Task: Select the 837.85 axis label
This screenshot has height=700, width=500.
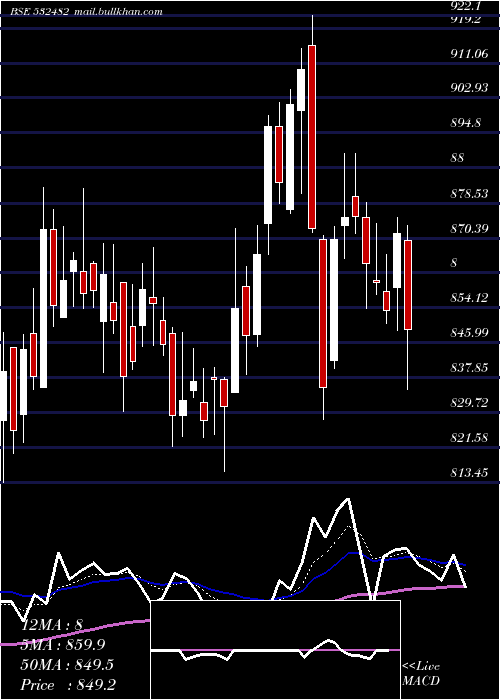Action: pos(468,368)
